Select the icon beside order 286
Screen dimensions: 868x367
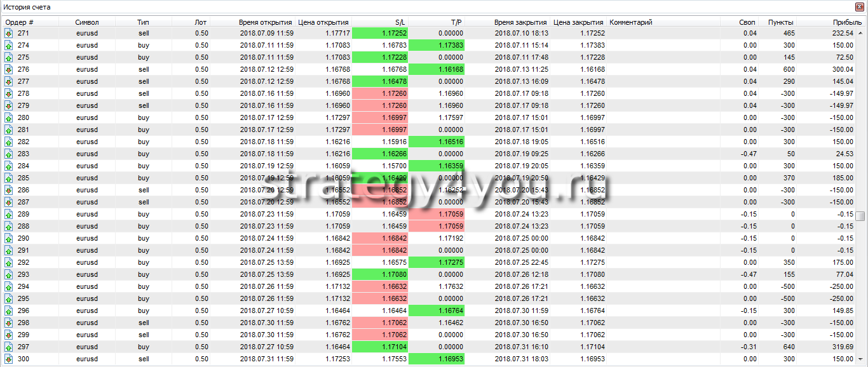9,190
